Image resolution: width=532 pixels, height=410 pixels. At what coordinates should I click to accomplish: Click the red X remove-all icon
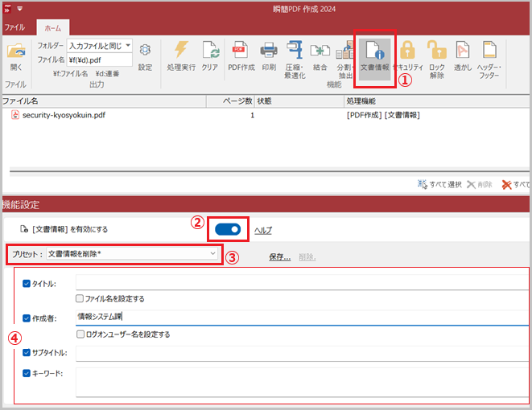506,184
